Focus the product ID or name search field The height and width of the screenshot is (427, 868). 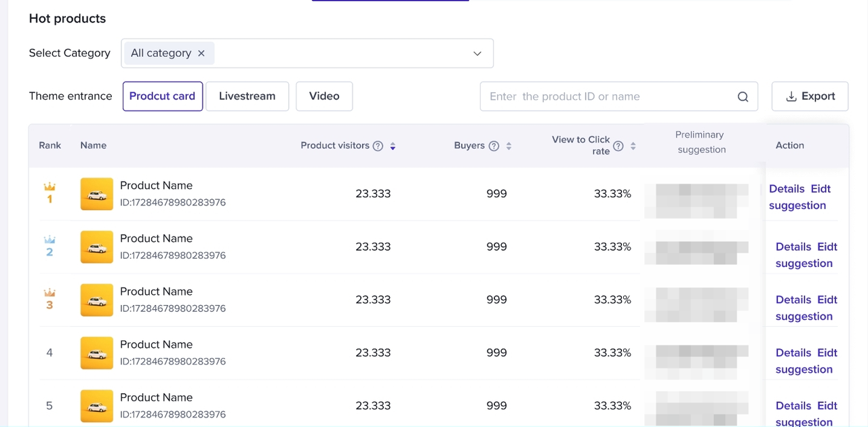607,96
